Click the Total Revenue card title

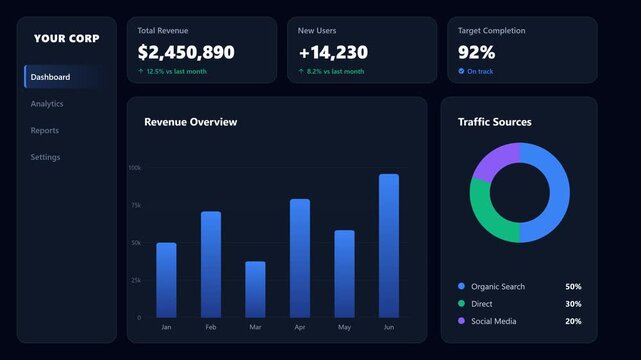click(x=163, y=31)
